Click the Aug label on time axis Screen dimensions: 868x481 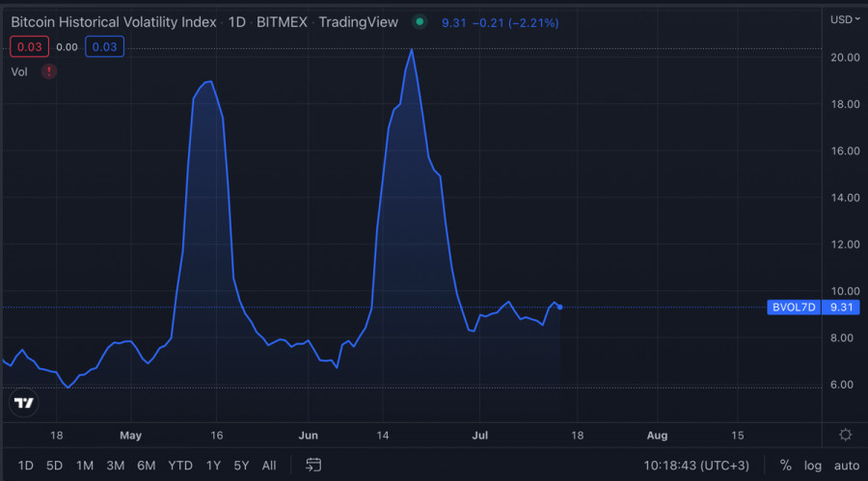[657, 436]
